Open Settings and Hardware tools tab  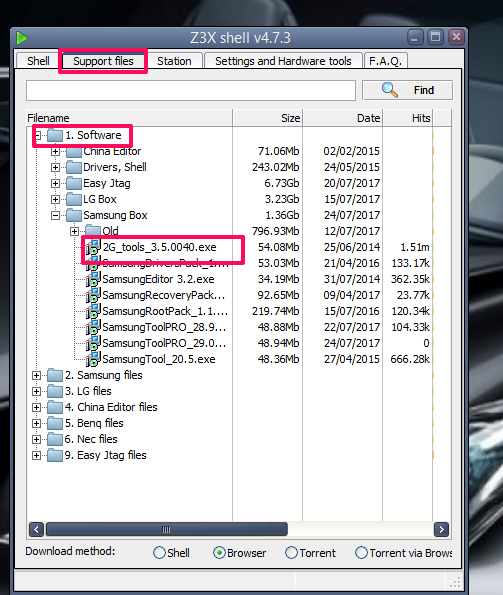tap(283, 61)
